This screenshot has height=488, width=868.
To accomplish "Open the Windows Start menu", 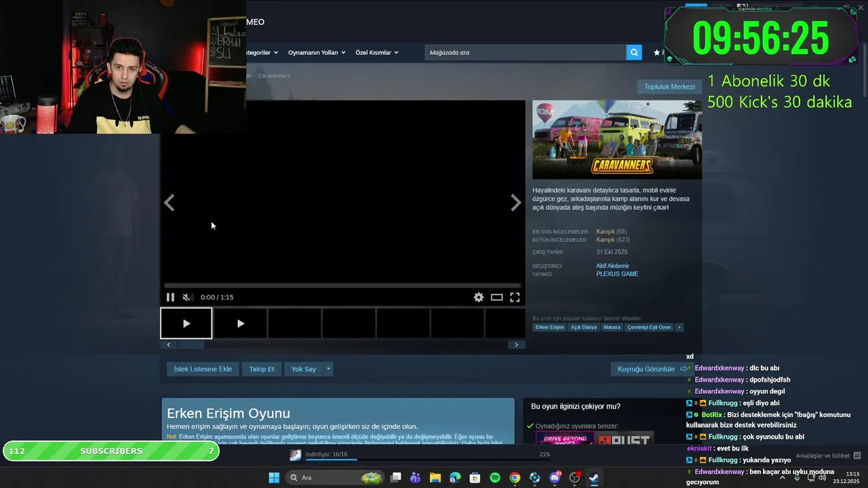I will click(274, 478).
